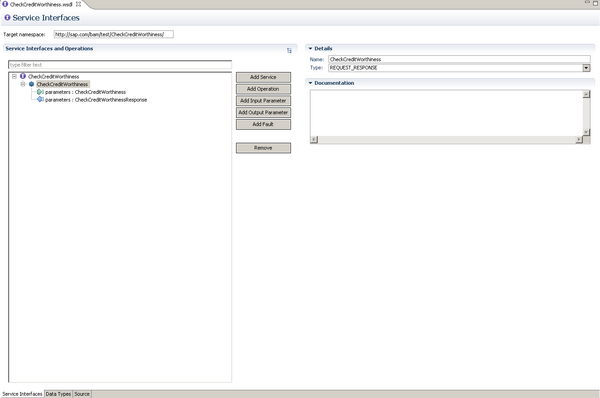Click the wsdl file icon in editor tab

coord(5,4)
